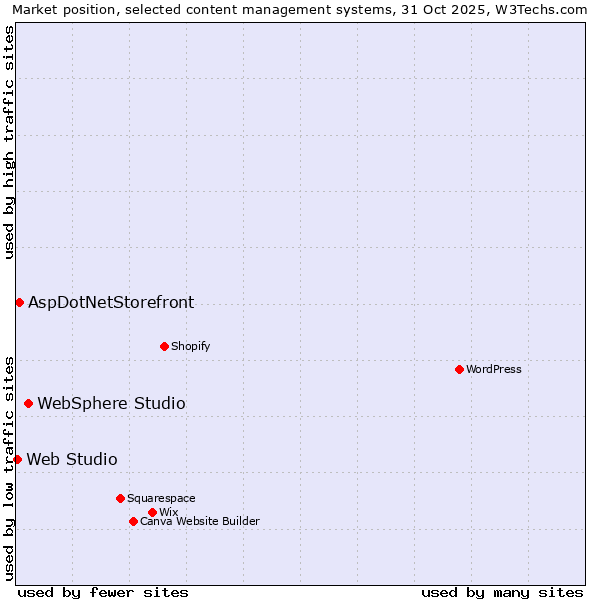Viewport: 600px width, 600px height.
Task: Click the WordPress text label
Action: (493, 369)
